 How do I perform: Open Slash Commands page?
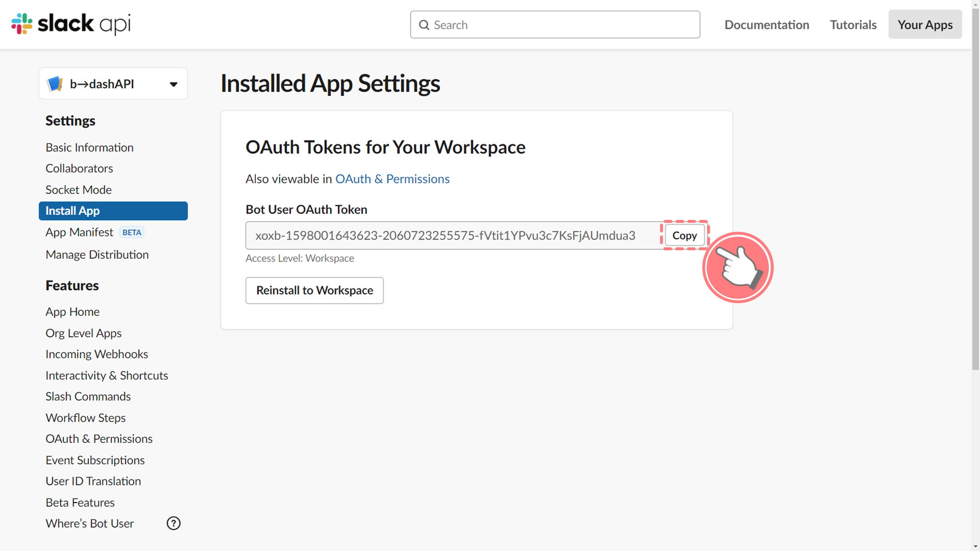coord(88,396)
